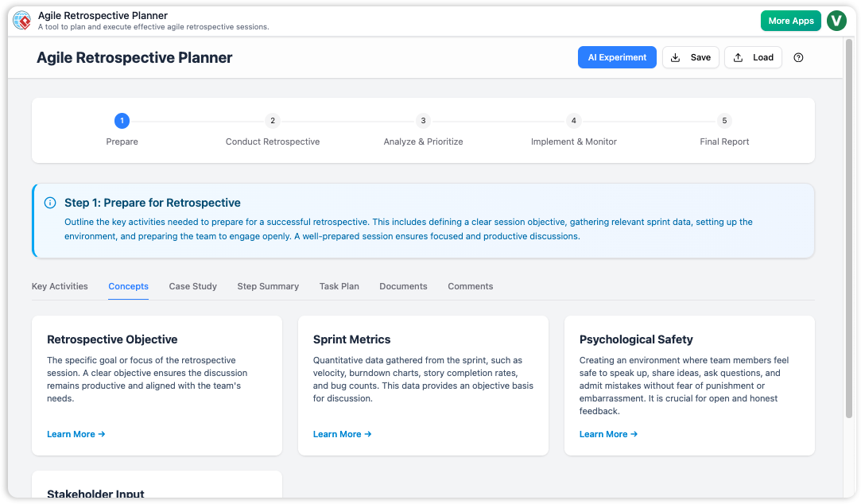This screenshot has height=504, width=861.
Task: Click the Stakeholder Input card
Action: 157,489
